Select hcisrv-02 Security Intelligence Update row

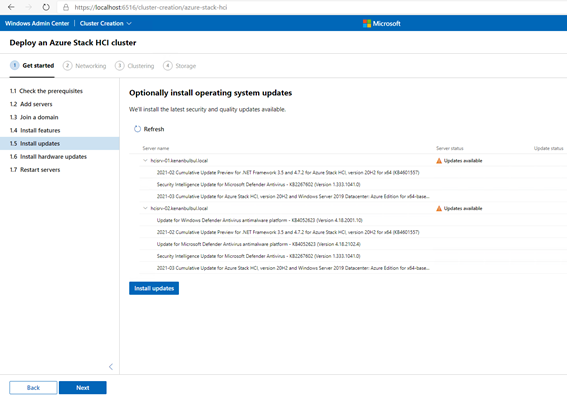pos(259,256)
